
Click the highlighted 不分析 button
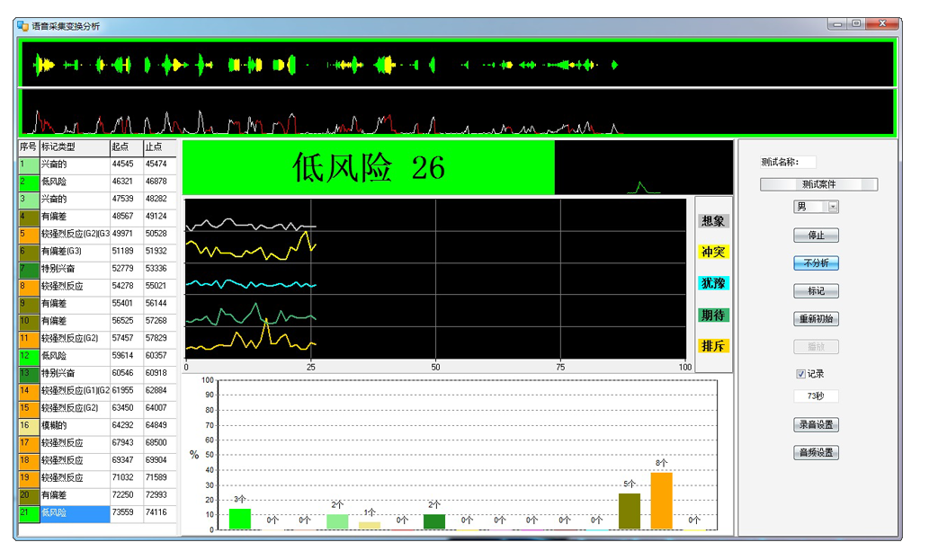(x=816, y=263)
